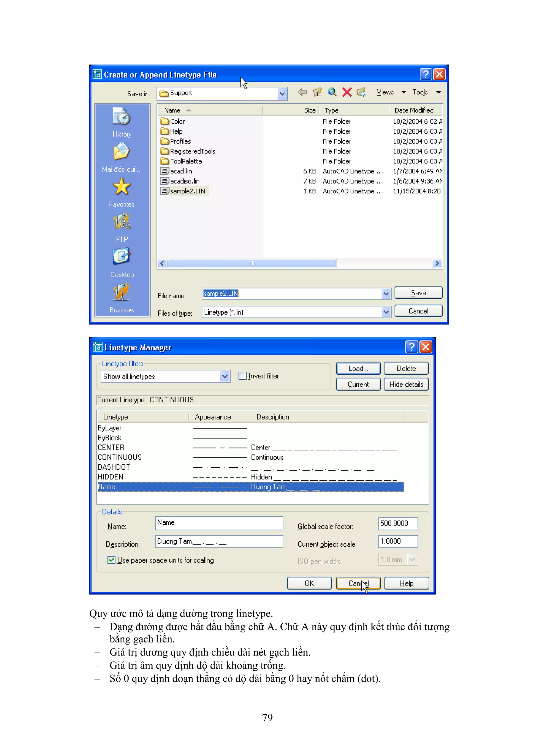The height and width of the screenshot is (756, 535).
Task: Click the Load... button
Action: pos(358,368)
